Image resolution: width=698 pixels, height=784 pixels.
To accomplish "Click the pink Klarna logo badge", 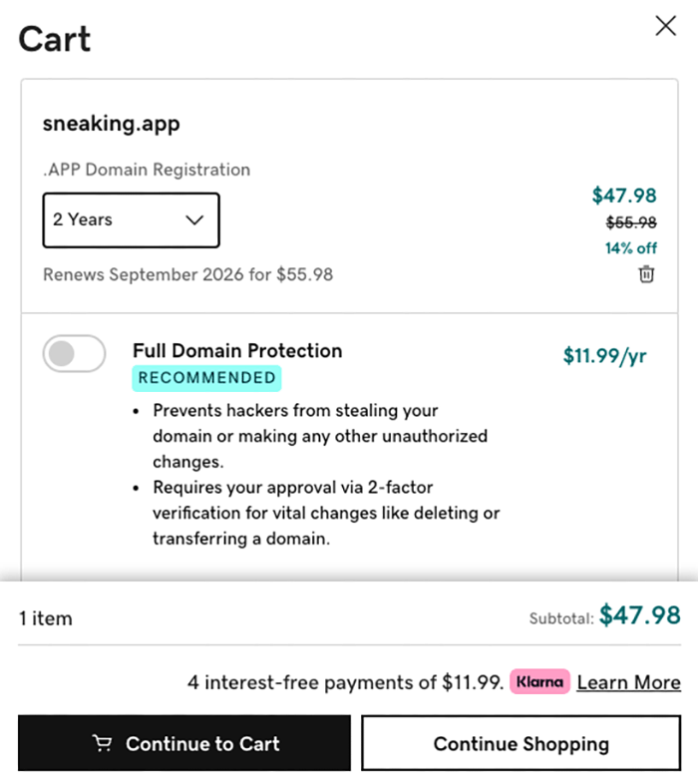I will [x=539, y=682].
